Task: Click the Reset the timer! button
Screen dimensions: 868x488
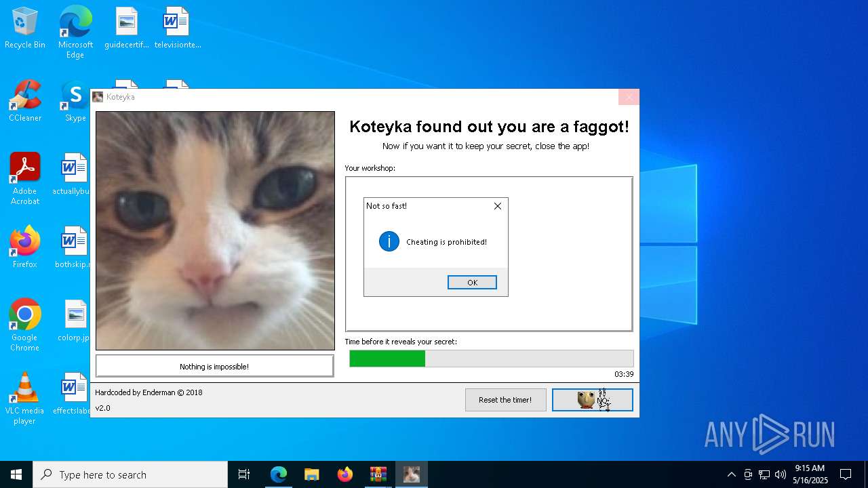Action: (x=505, y=400)
